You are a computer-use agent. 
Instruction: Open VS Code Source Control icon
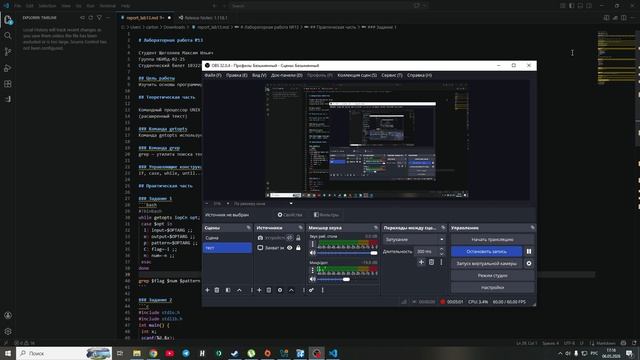8,52
